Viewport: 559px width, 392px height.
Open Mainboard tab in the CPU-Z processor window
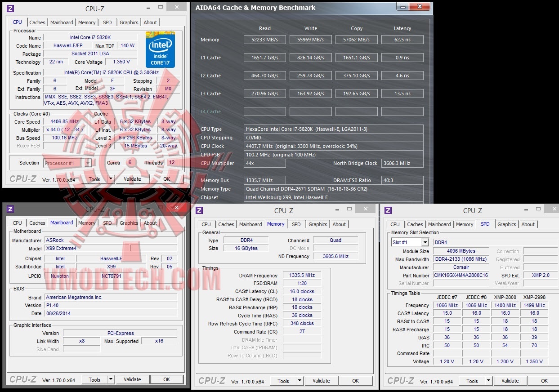[62, 22]
